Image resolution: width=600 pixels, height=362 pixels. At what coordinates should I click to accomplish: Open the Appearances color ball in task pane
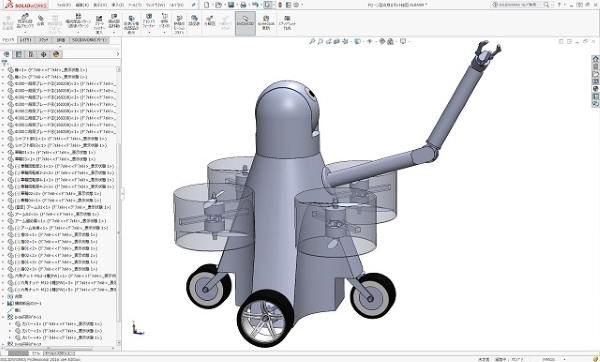click(x=595, y=89)
